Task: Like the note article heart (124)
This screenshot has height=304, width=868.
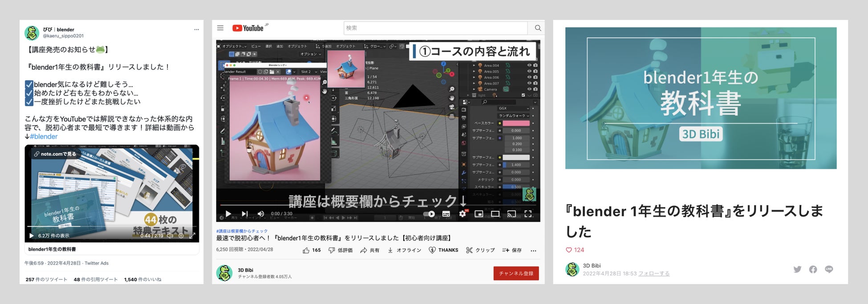Action: [x=569, y=250]
